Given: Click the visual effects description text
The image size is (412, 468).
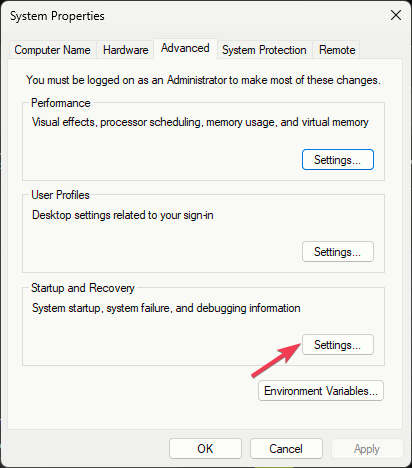Looking at the screenshot, I should coord(200,122).
